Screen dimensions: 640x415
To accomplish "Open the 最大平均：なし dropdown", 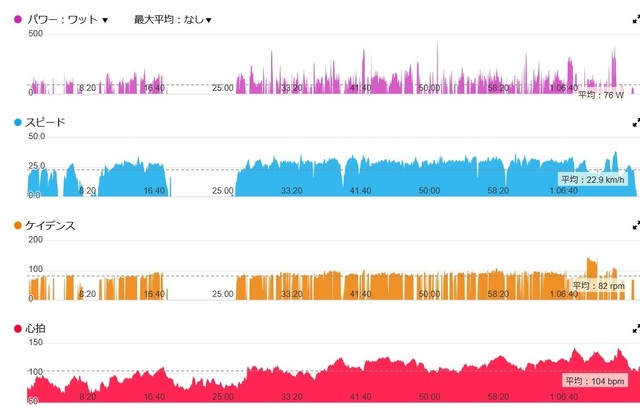I will 172,19.
